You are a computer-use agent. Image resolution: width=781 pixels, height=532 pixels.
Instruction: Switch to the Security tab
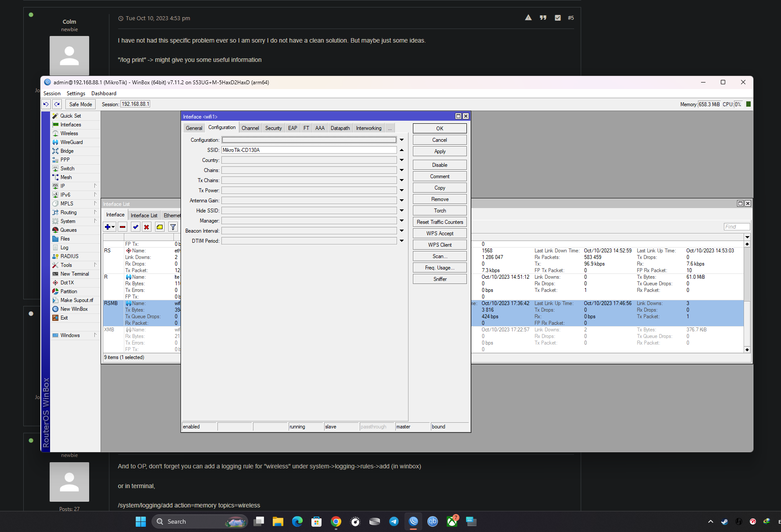click(273, 128)
